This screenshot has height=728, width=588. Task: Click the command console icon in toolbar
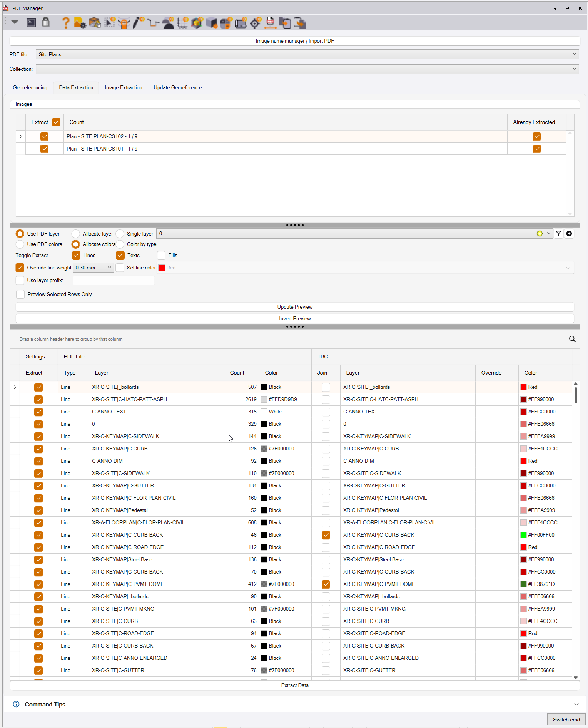pyautogui.click(x=32, y=23)
